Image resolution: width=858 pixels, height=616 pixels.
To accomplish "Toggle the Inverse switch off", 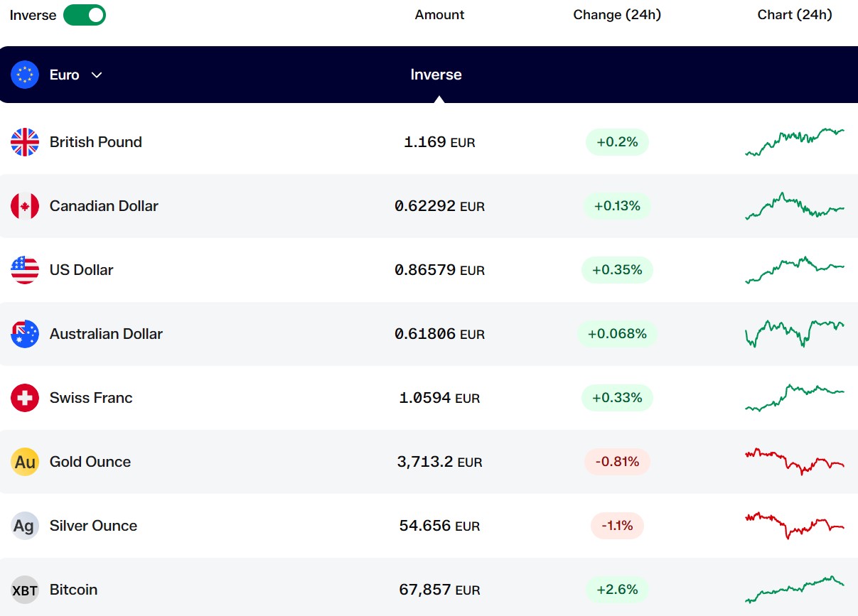I will [x=85, y=15].
